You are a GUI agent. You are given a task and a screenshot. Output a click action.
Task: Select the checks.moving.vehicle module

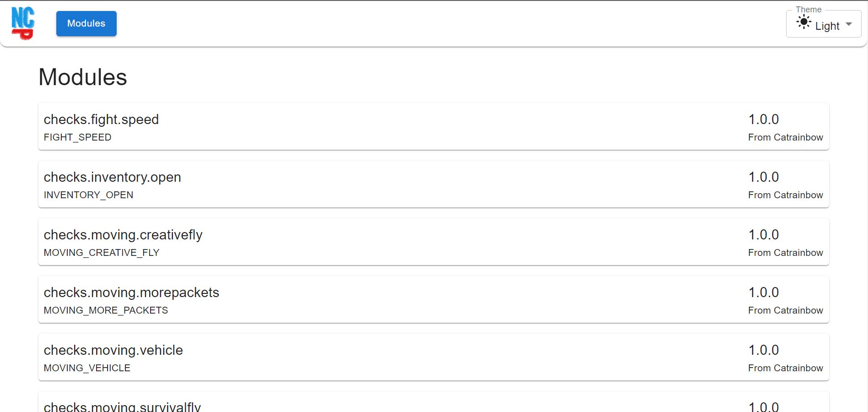pos(434,357)
